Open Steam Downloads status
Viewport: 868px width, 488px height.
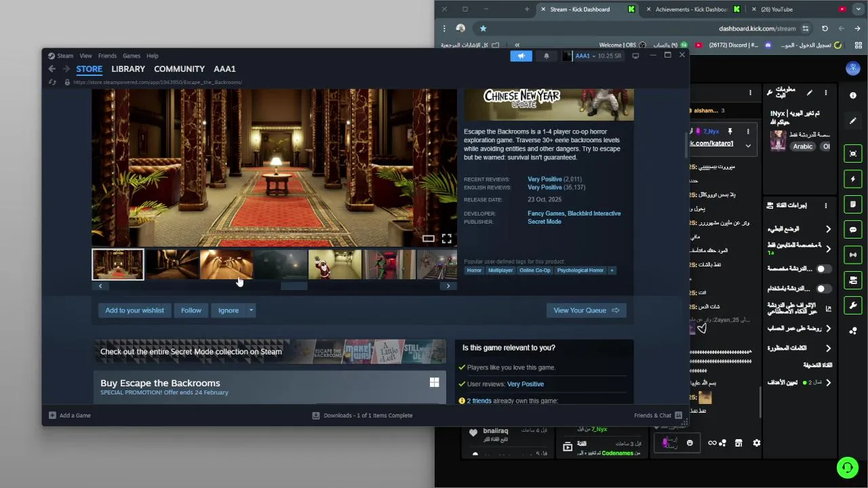click(362, 415)
